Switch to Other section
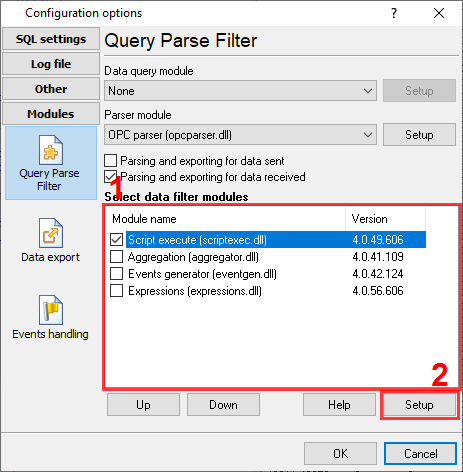This screenshot has height=472, width=463. (51, 89)
